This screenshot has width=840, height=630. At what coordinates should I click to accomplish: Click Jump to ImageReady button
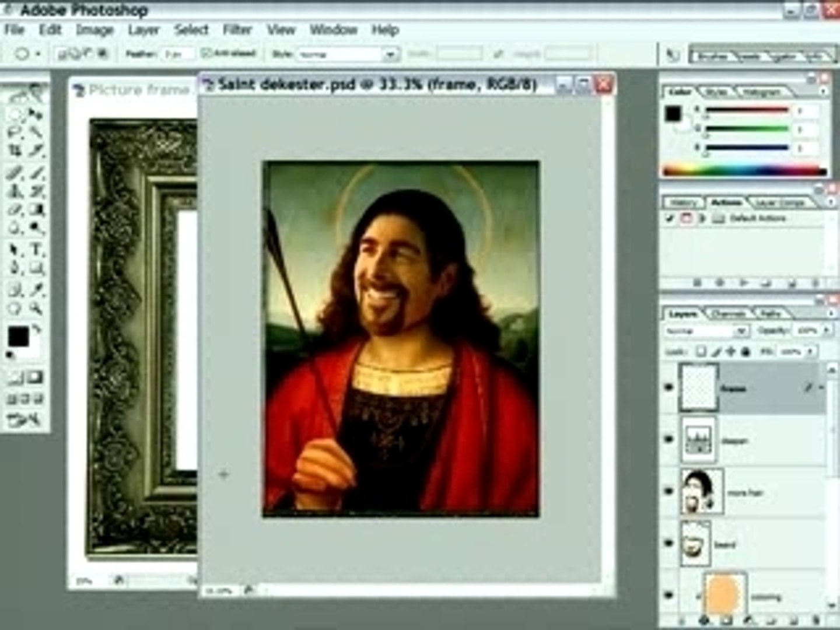pyautogui.click(x=25, y=419)
